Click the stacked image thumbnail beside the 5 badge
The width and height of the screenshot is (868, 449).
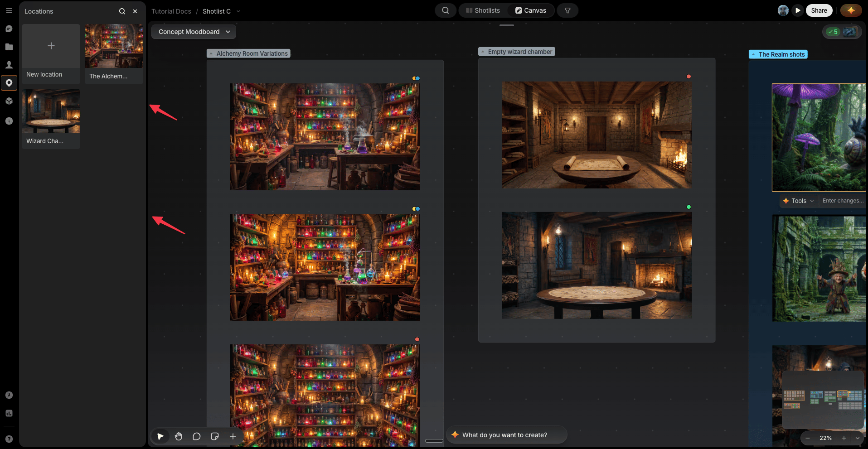pos(849,32)
